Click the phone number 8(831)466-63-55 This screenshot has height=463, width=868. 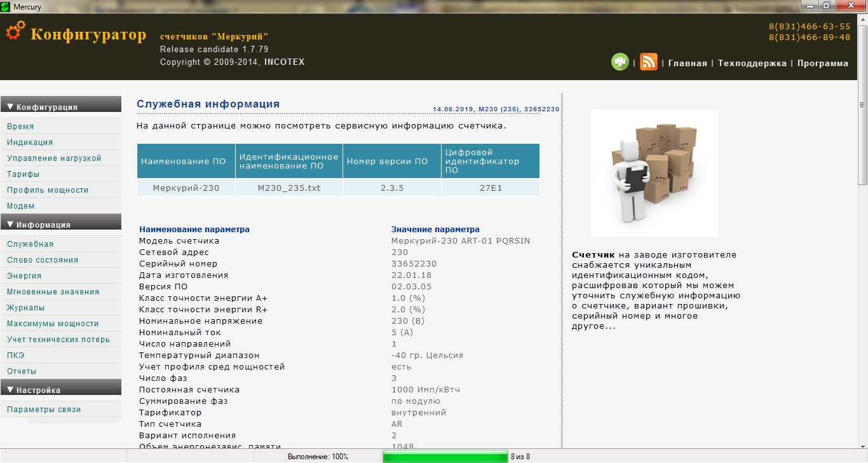coord(810,27)
